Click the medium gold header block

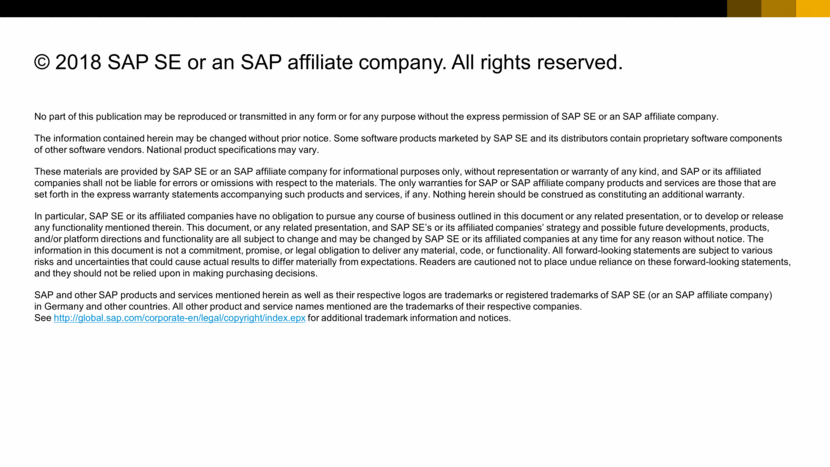(x=778, y=9)
